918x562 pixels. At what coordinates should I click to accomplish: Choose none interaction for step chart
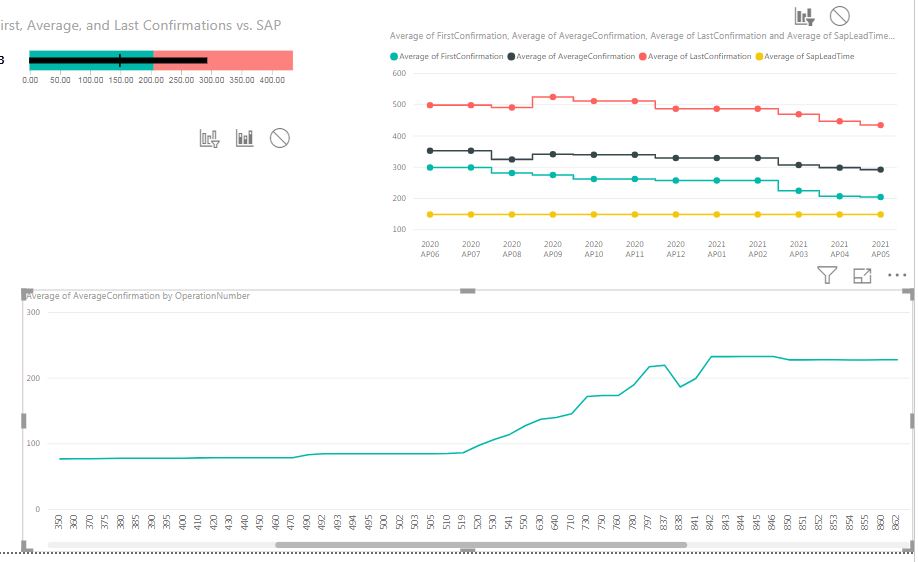click(840, 16)
